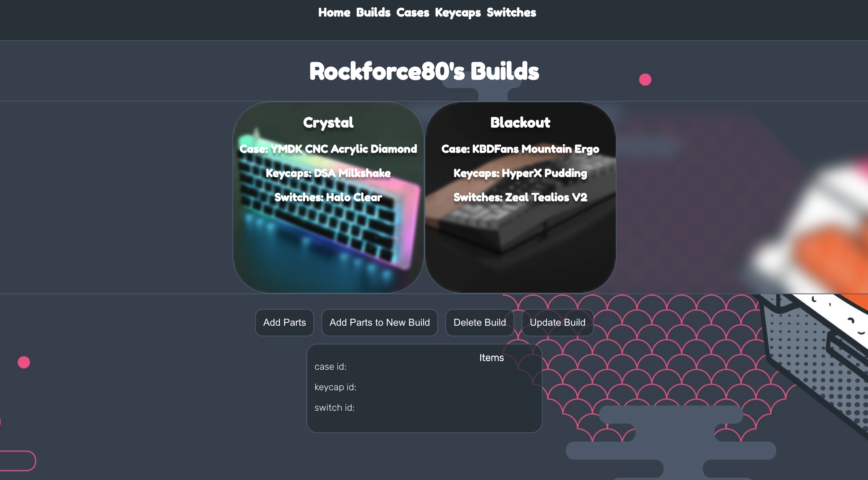Select the pink dot decoration top-right

(x=645, y=79)
